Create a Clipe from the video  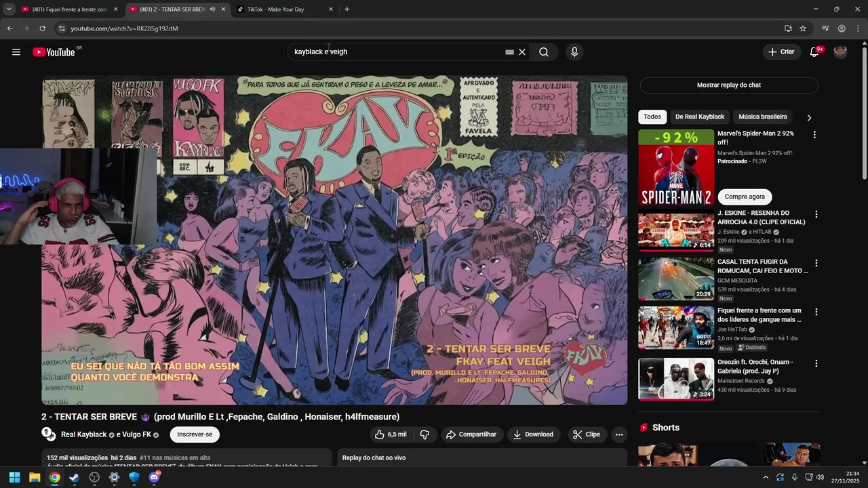[x=586, y=434]
